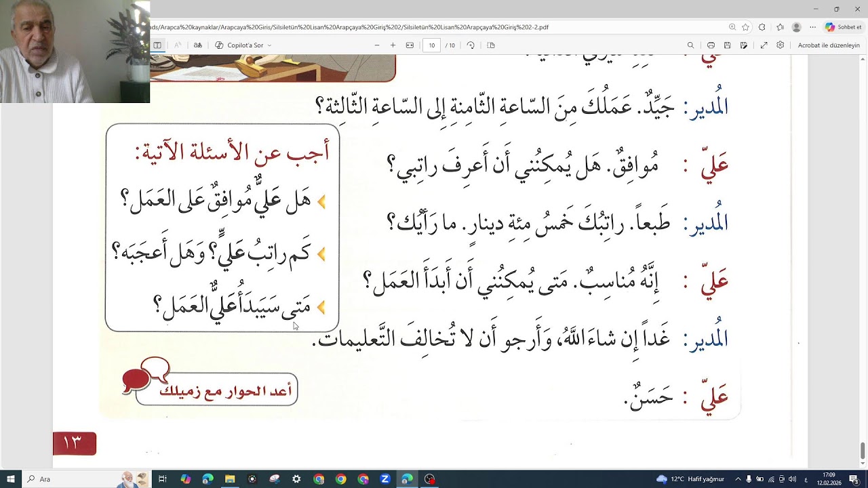Screen dimensions: 868x488
Task: Toggle the page view layout icon
Action: click(491, 45)
